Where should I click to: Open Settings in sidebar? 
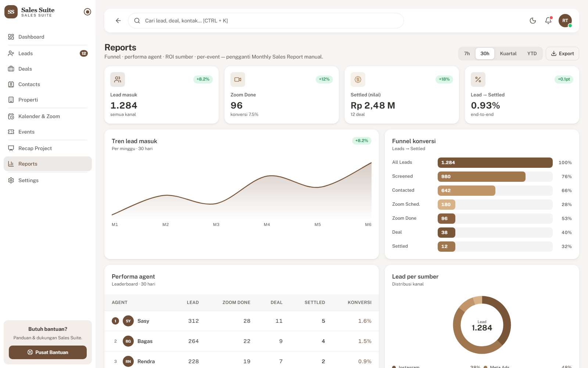[x=48, y=180]
